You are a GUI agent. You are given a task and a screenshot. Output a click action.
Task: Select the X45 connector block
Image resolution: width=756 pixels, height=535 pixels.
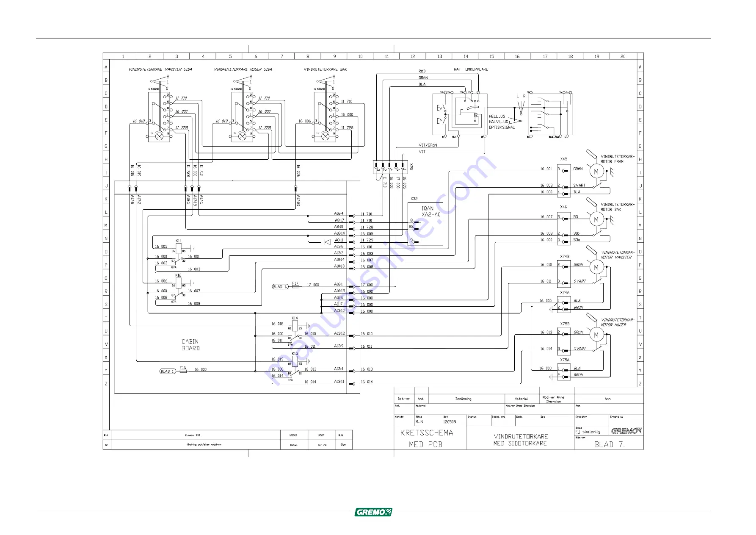click(x=564, y=180)
